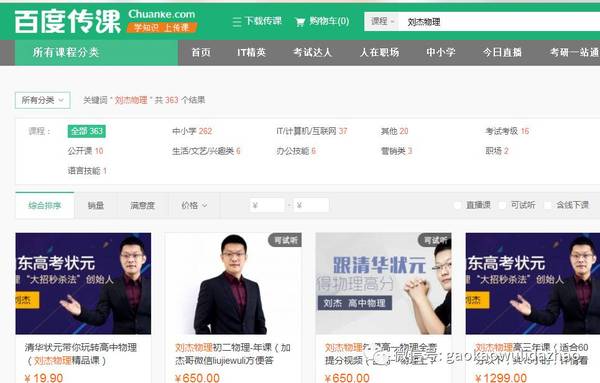Open the 人在职场 navigation item
Viewport: 600px width, 383px height.
(379, 52)
